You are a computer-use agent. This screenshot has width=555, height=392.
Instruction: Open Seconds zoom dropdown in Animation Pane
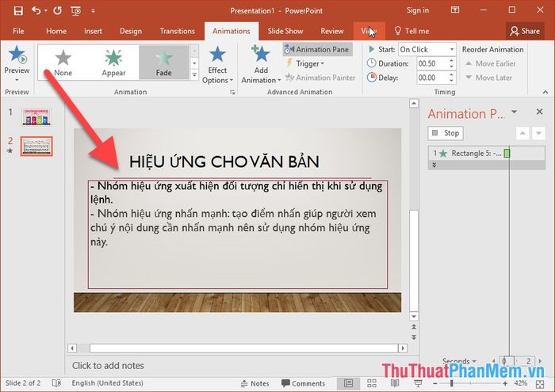459,361
